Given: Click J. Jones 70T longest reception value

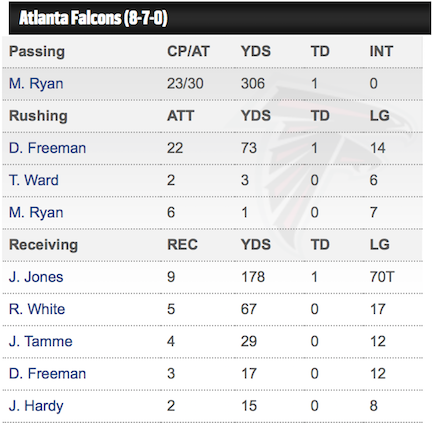Looking at the screenshot, I should click(x=382, y=277).
